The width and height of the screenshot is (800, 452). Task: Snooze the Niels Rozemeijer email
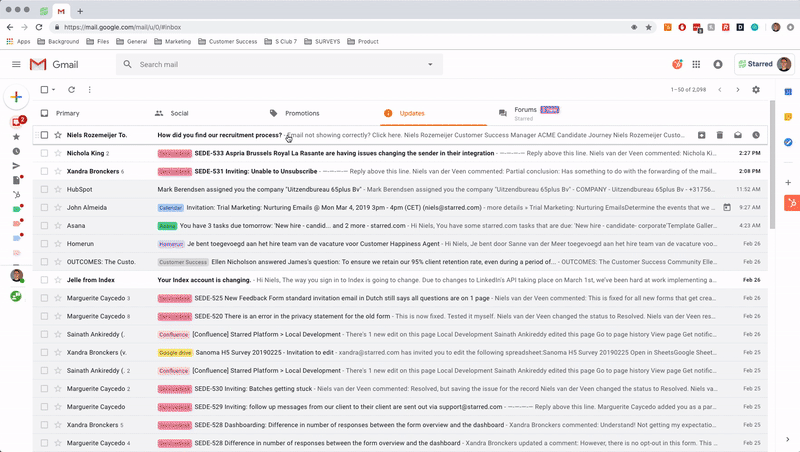tap(756, 135)
